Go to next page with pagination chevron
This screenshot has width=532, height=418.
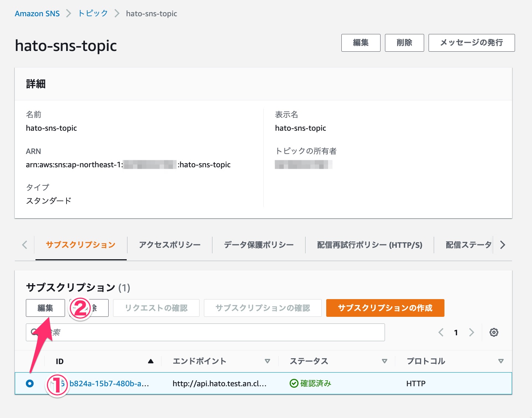click(472, 332)
